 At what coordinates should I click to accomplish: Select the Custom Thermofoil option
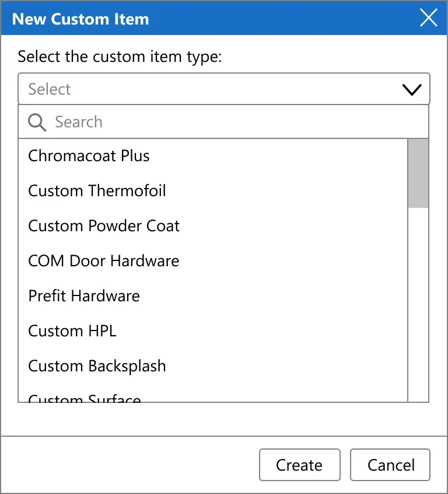click(x=213, y=190)
